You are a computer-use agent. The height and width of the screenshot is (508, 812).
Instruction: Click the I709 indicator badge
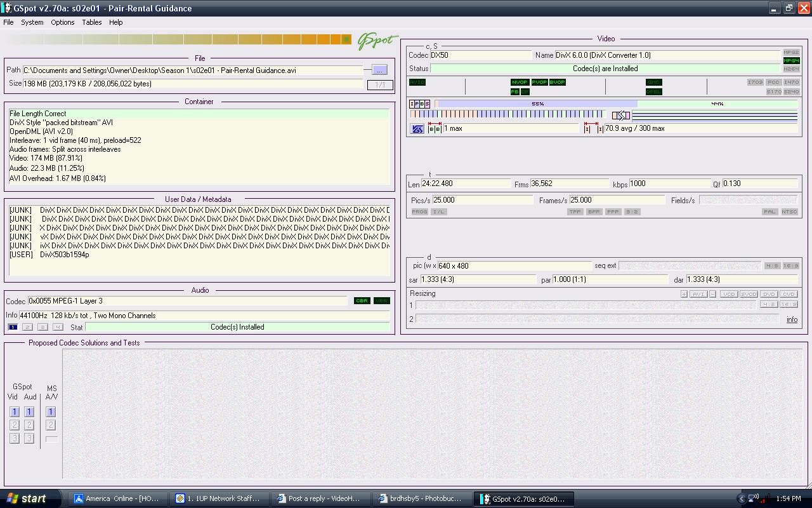756,83
